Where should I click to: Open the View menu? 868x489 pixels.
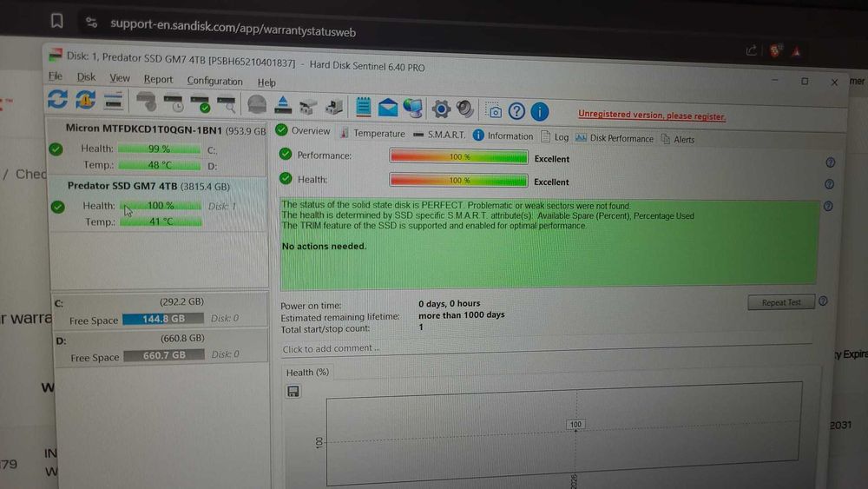120,78
